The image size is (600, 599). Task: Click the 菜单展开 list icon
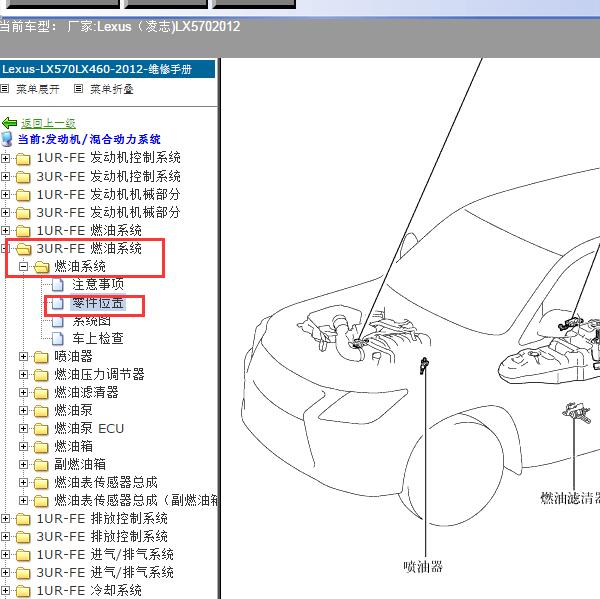coord(5,89)
